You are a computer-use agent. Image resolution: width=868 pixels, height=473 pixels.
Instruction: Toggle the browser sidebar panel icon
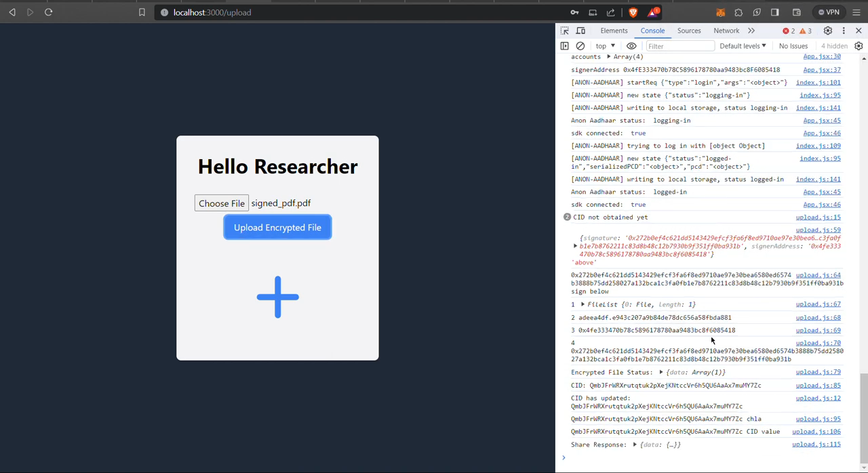(775, 12)
